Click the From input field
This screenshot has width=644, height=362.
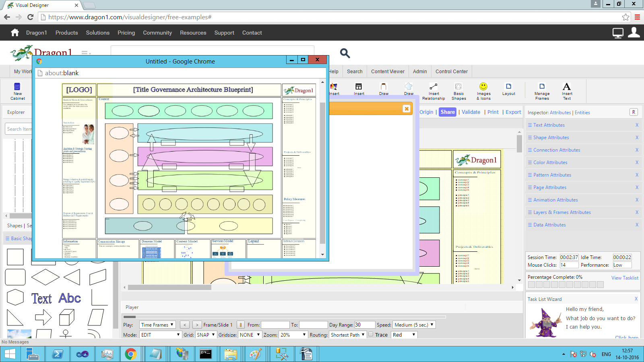[275, 325]
